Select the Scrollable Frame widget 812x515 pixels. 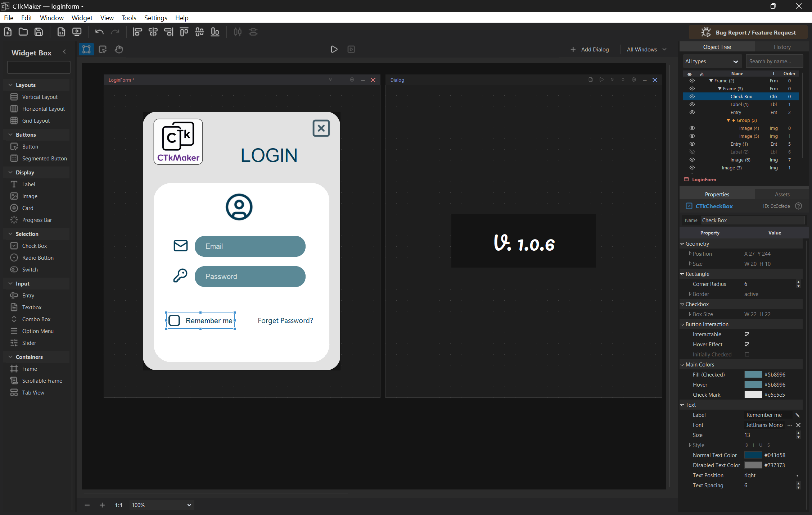[x=37, y=381]
